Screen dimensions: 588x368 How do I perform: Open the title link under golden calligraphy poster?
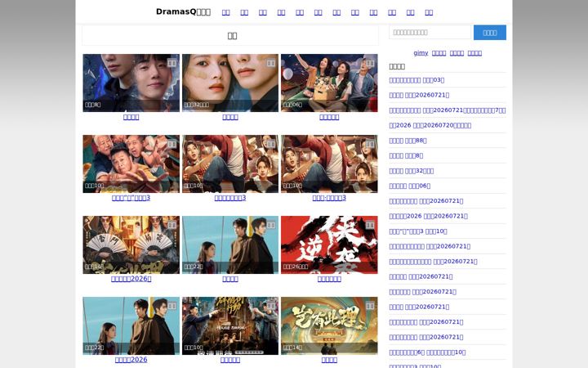click(329, 360)
